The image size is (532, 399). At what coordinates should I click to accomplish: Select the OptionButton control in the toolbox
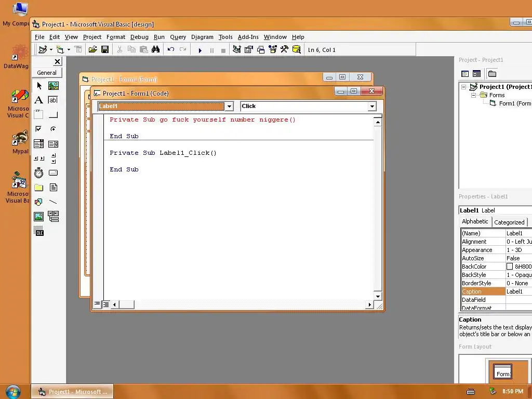pyautogui.click(x=54, y=129)
